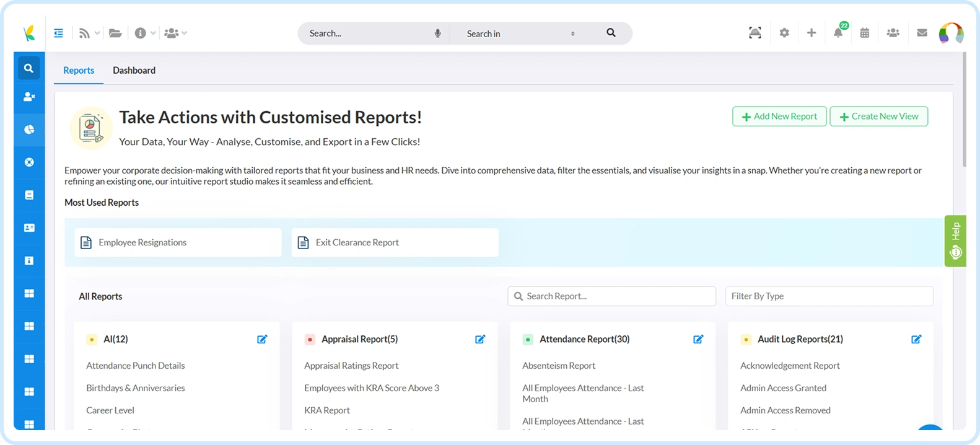Click the Add New Report button
Screen dimensions: 980x445
tap(779, 117)
